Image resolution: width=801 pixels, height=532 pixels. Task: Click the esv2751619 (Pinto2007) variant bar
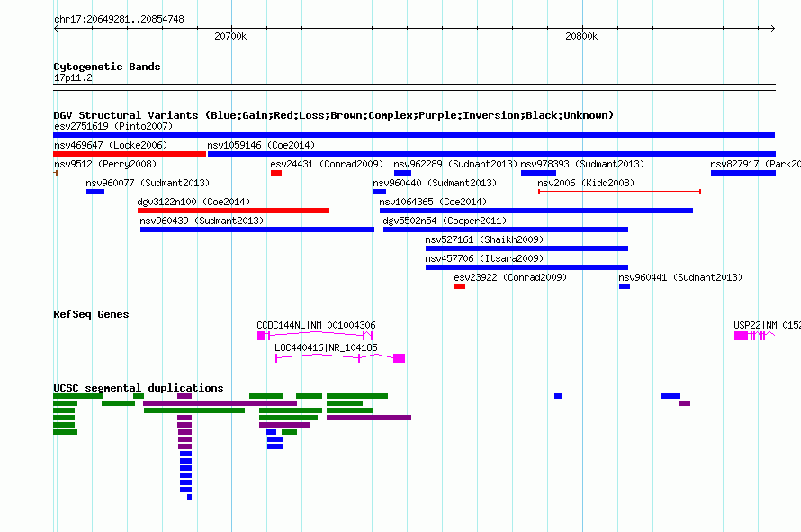414,135
